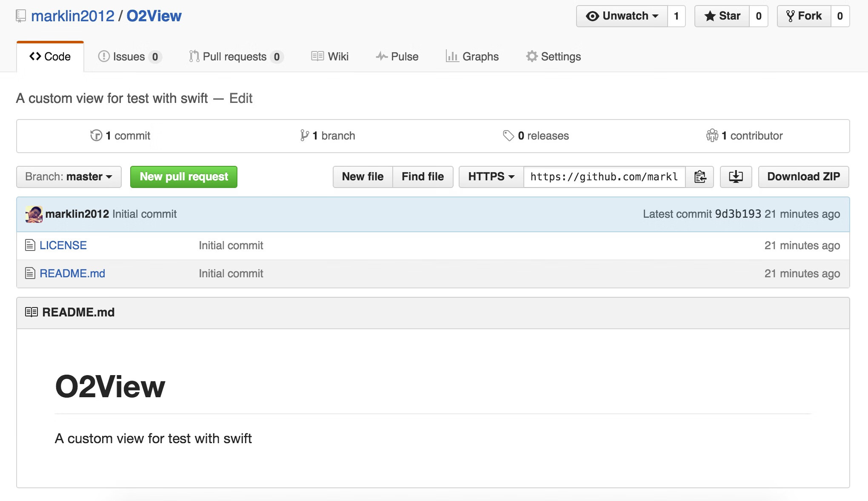Click the repository book icon beside marklin2012
Screen dimensions: 868x501
click(21, 16)
